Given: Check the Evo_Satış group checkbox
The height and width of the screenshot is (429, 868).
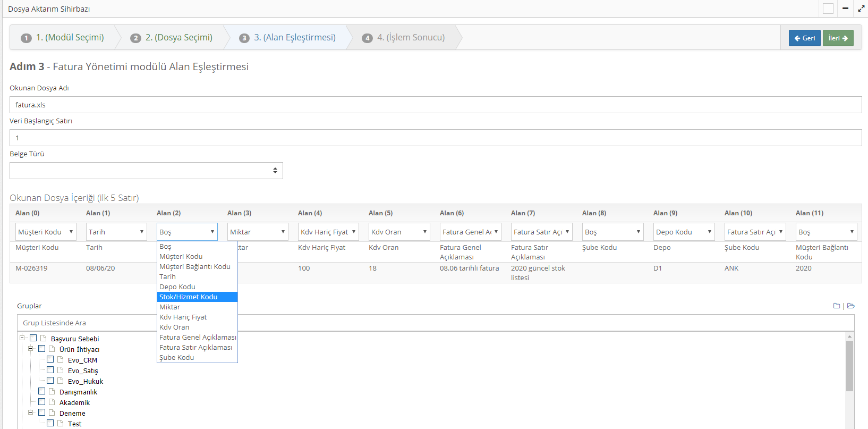Looking at the screenshot, I should click(50, 370).
